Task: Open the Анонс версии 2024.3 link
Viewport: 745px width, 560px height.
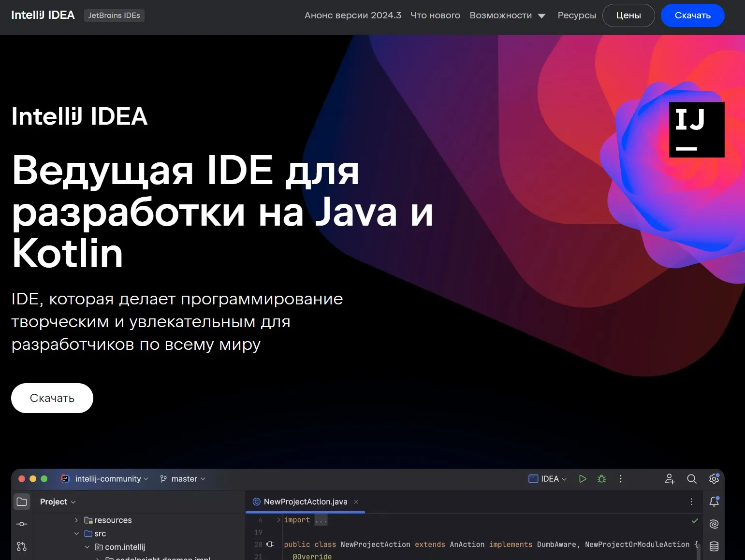Action: click(x=353, y=15)
